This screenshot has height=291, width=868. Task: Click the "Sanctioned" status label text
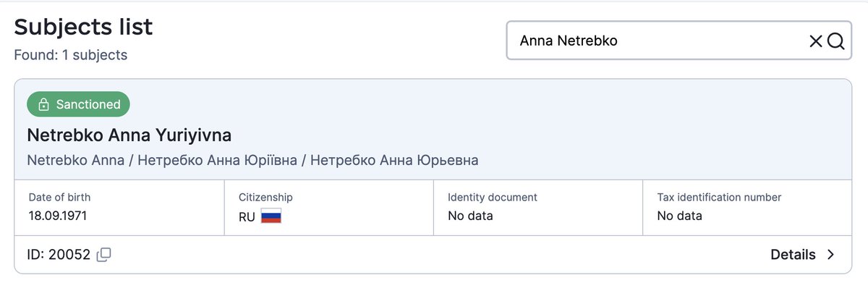[88, 104]
